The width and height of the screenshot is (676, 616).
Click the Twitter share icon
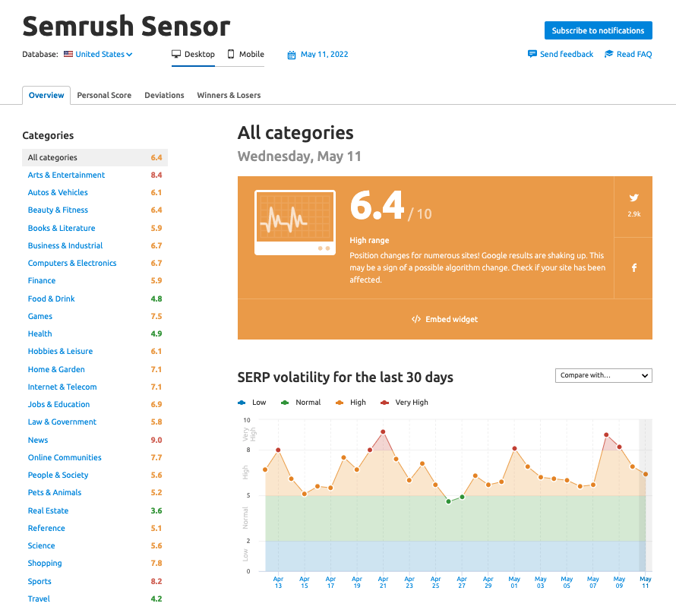pyautogui.click(x=633, y=198)
